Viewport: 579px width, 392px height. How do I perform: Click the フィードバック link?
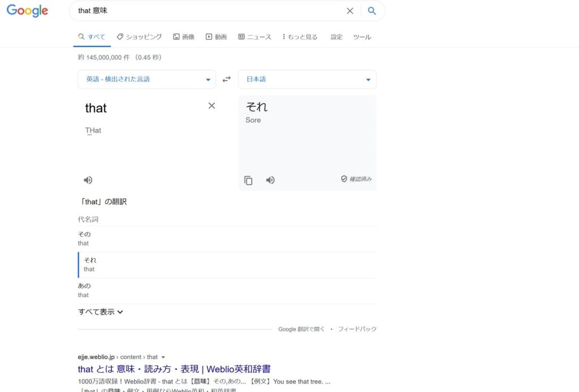[357, 329]
